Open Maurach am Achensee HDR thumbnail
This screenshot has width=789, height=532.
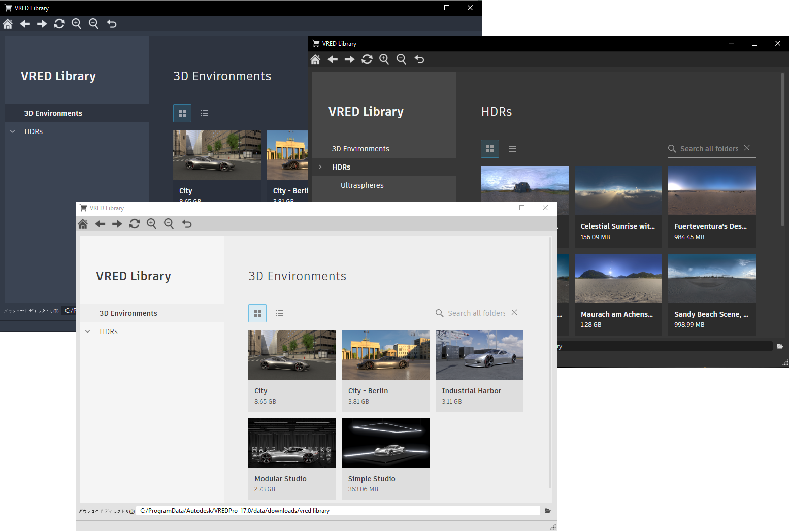(x=618, y=278)
